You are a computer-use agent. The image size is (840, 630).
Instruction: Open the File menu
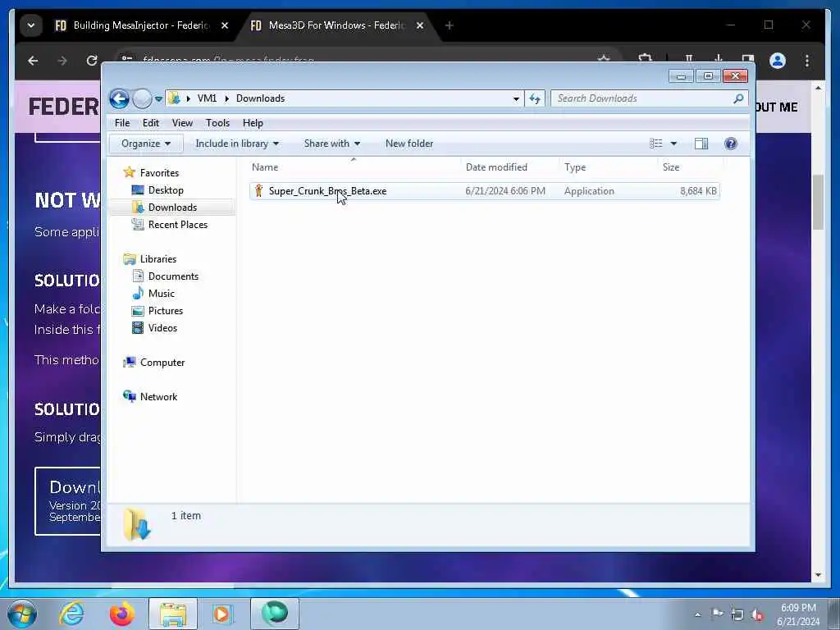click(x=122, y=123)
